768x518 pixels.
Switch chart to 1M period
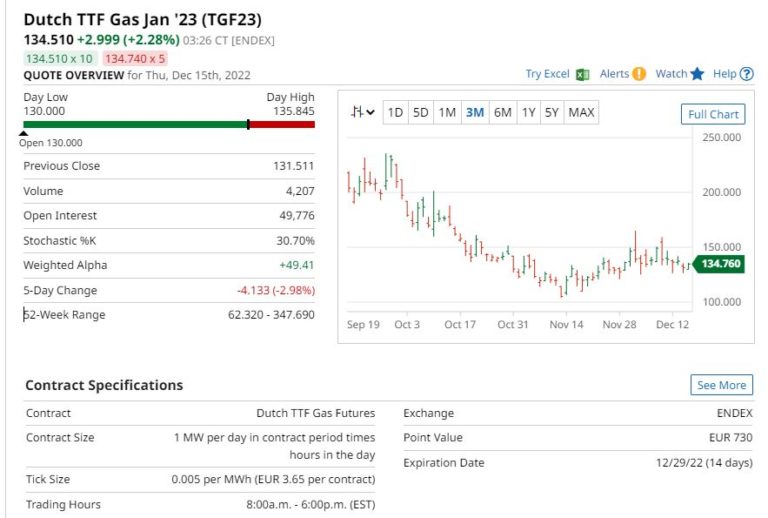click(x=447, y=112)
